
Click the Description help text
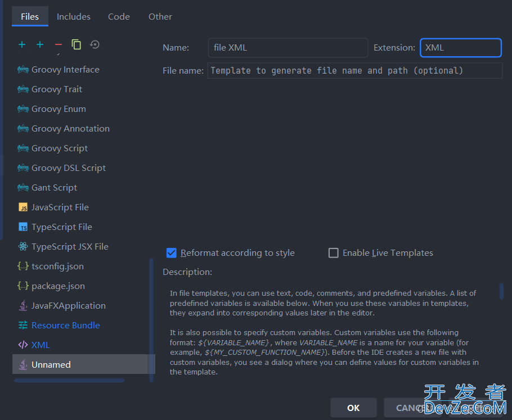point(325,332)
